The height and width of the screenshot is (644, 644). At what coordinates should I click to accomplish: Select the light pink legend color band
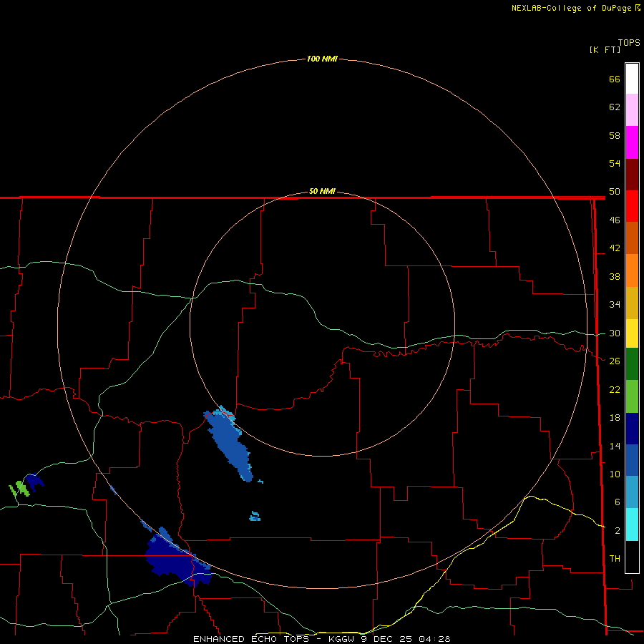tap(632, 110)
